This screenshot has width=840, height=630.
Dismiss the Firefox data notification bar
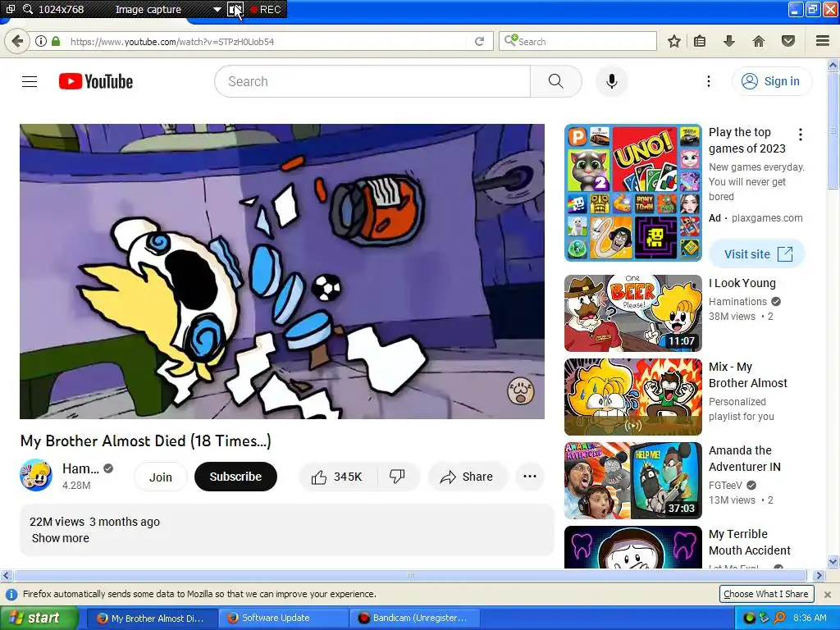point(828,594)
